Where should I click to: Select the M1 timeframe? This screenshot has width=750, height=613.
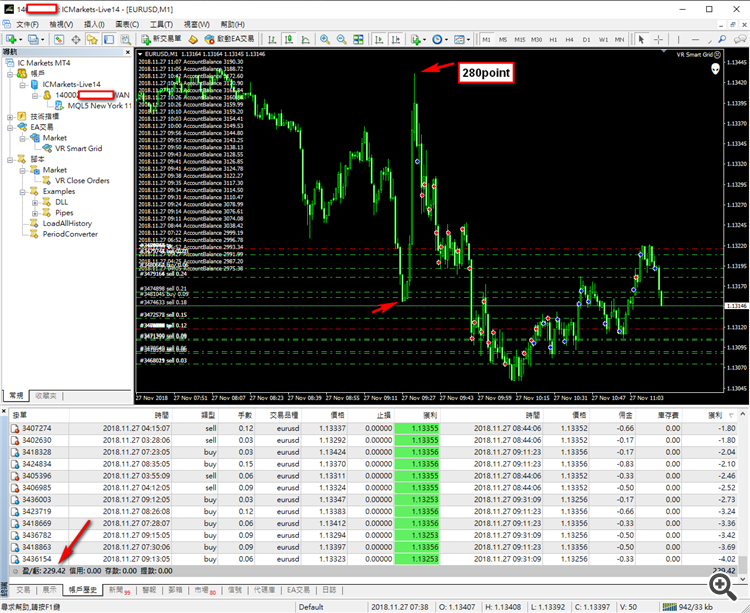pyautogui.click(x=486, y=40)
